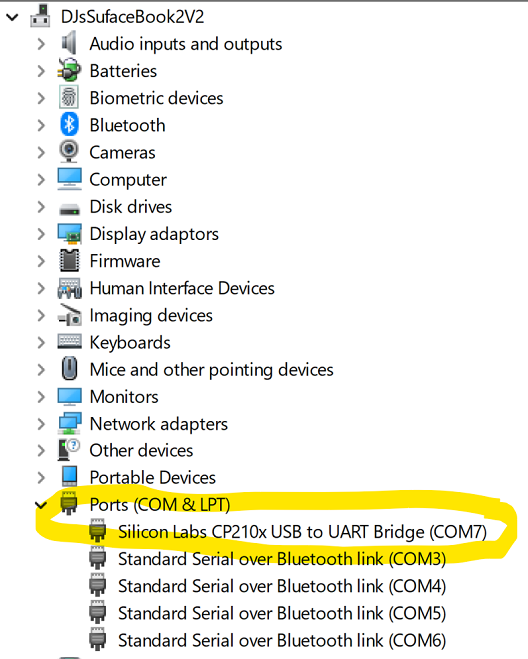Viewport: 528px width, 659px height.
Task: Click the Cameras webcam icon
Action: (69, 152)
